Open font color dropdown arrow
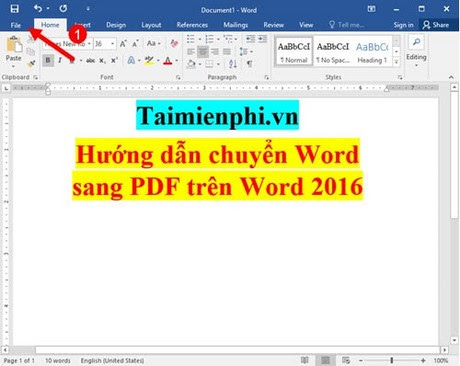 coord(177,61)
